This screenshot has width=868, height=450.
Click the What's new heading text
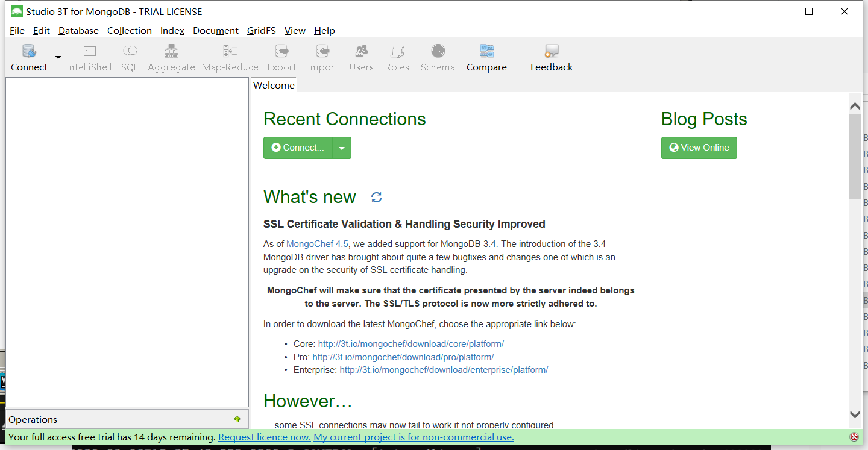click(310, 197)
